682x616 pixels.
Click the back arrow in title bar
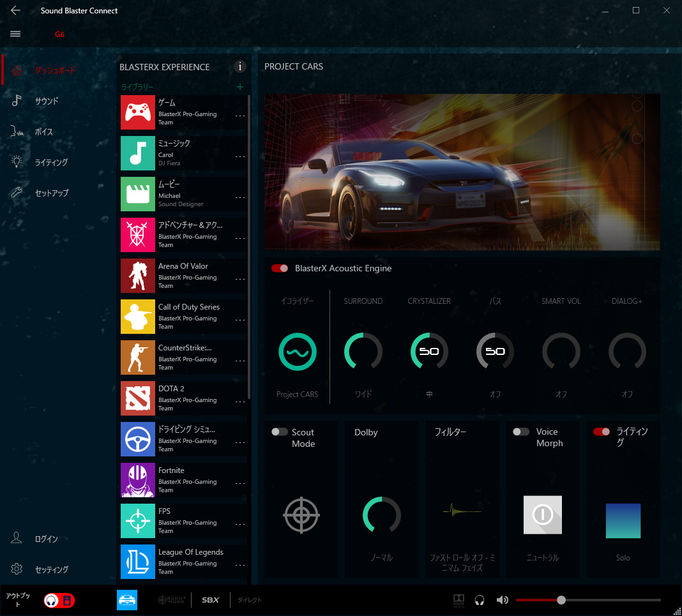[15, 11]
